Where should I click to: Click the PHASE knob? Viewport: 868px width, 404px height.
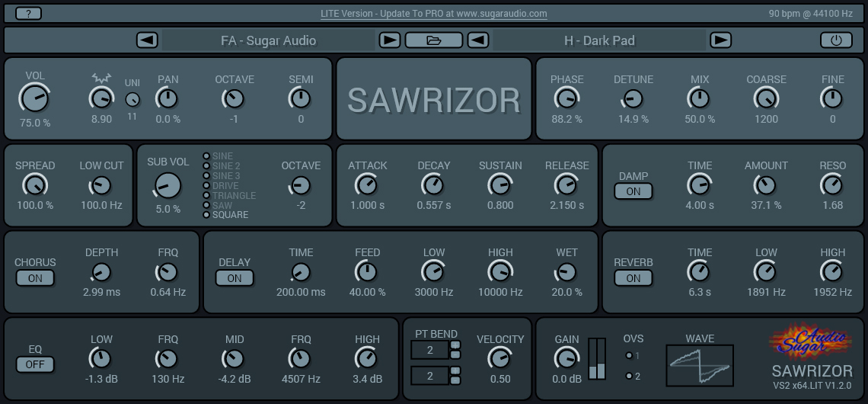point(566,98)
